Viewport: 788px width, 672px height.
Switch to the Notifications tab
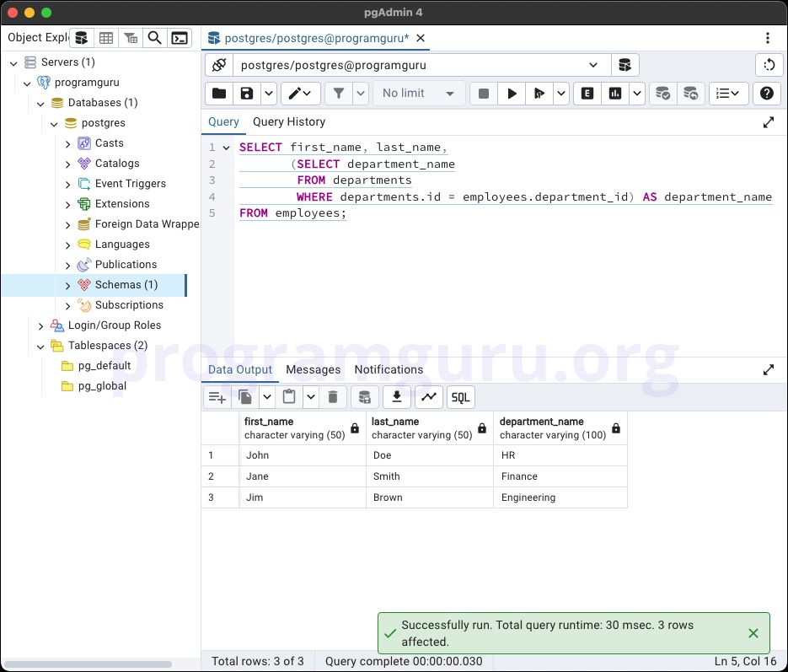pos(389,369)
